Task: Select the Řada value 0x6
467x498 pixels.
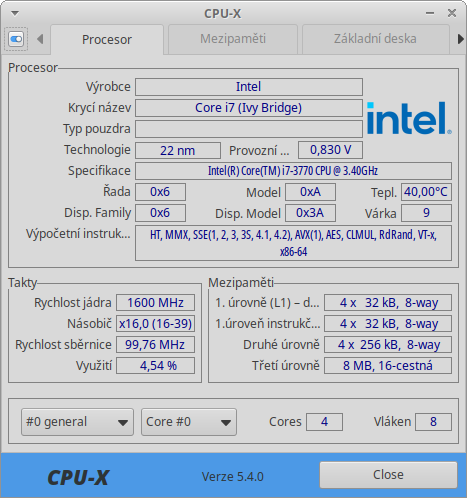Action: point(160,192)
